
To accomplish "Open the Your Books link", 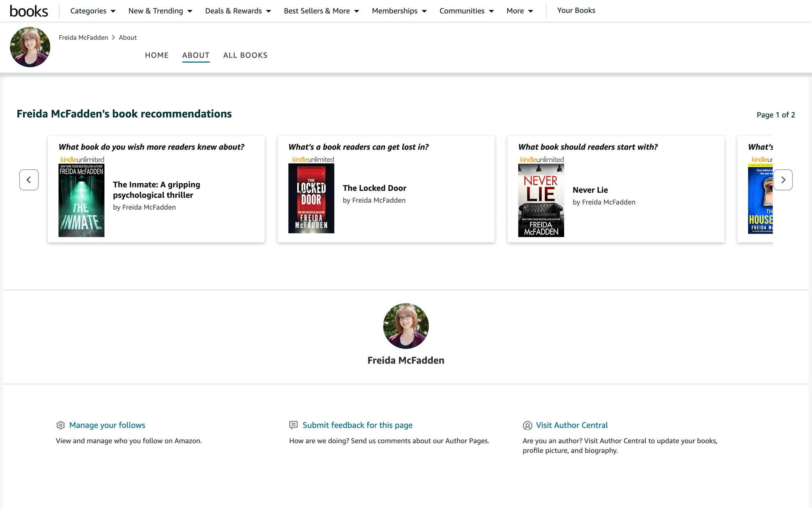I will 576,11.
